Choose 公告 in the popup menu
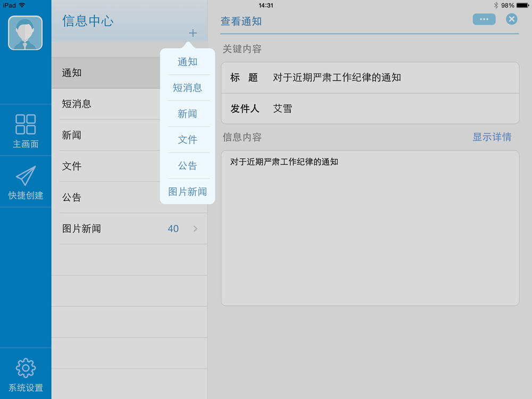The height and width of the screenshot is (399, 532). coord(188,165)
